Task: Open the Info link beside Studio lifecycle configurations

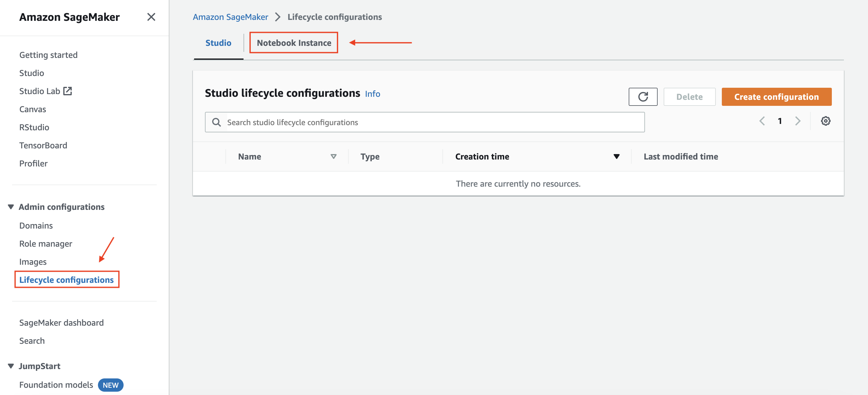Action: (x=372, y=94)
